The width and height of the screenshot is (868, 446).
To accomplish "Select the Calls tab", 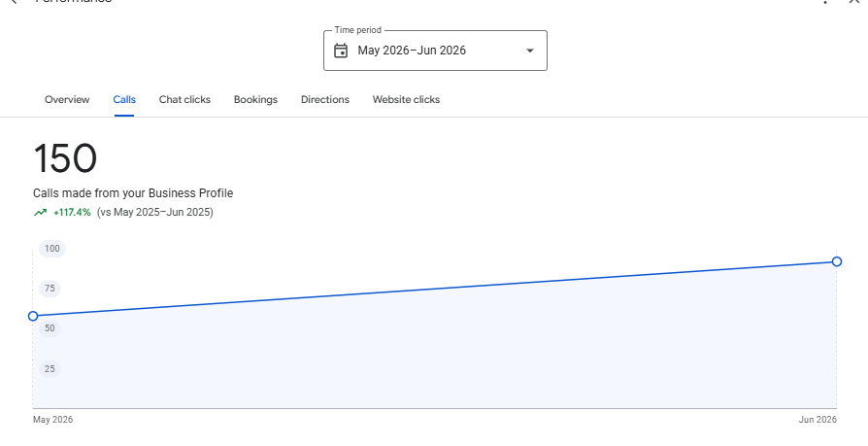I will (124, 100).
